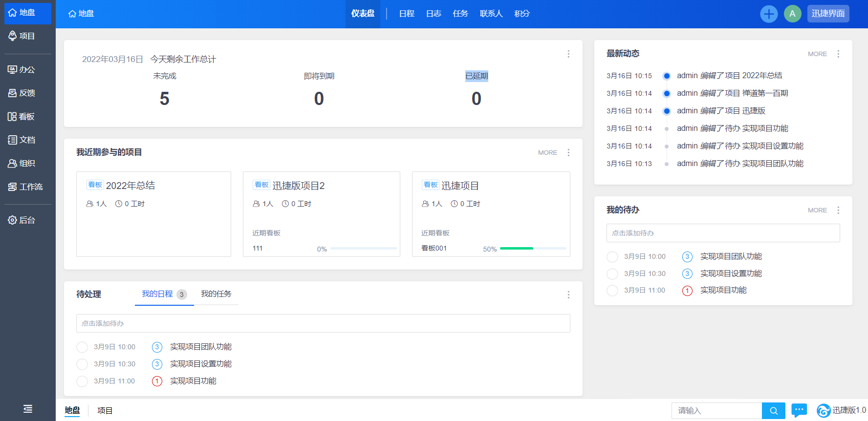Open the user avatar A menu

coord(792,14)
